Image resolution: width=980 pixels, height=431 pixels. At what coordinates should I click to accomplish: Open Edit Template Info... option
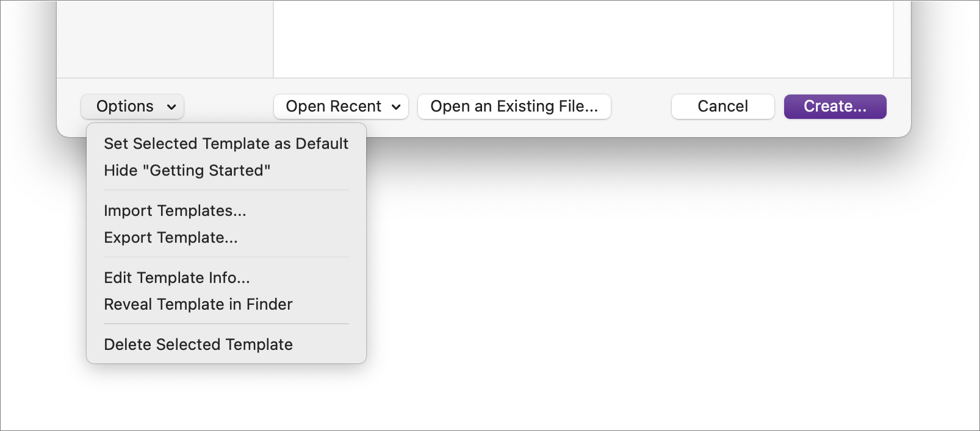[177, 277]
